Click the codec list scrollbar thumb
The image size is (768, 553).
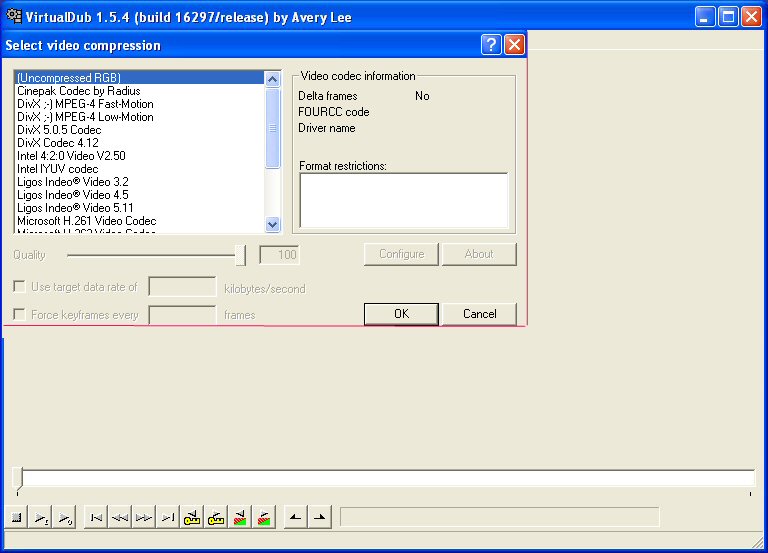(x=272, y=128)
